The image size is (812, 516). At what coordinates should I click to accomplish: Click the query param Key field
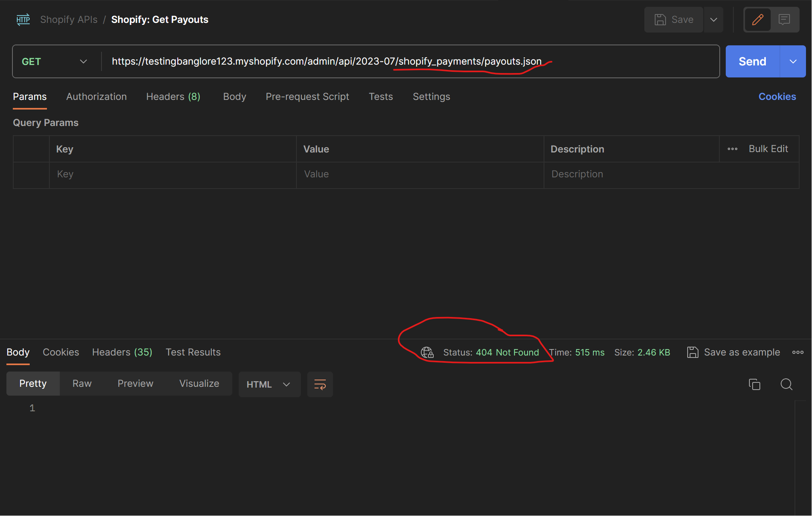tap(173, 174)
